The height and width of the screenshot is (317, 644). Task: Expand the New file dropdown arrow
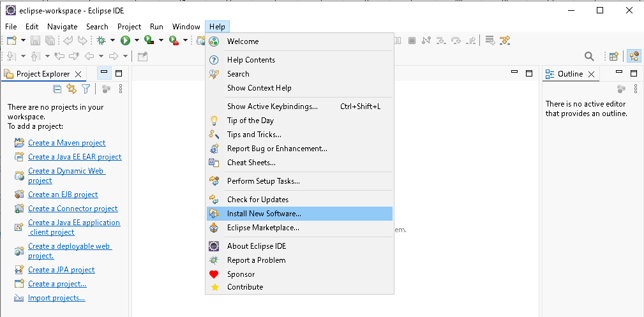tap(23, 40)
